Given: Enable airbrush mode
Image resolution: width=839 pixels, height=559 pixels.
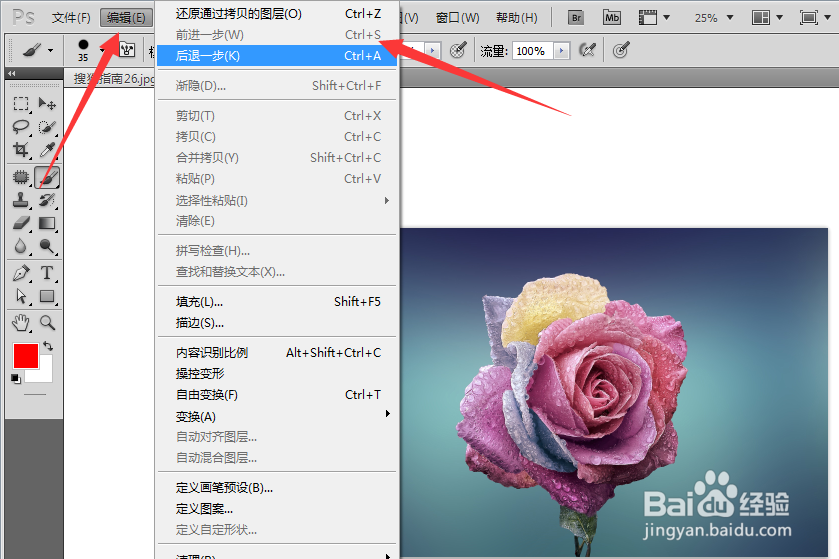Looking at the screenshot, I should coord(588,51).
